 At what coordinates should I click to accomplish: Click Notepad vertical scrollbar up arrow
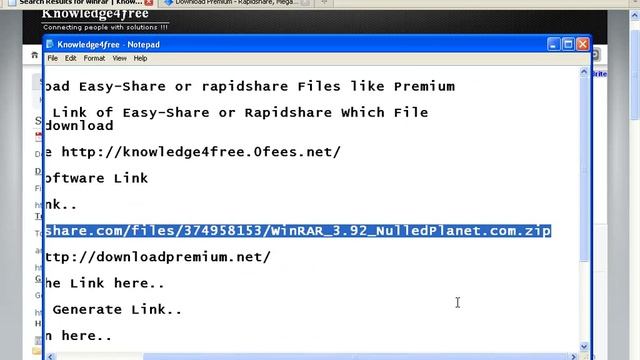(x=584, y=73)
